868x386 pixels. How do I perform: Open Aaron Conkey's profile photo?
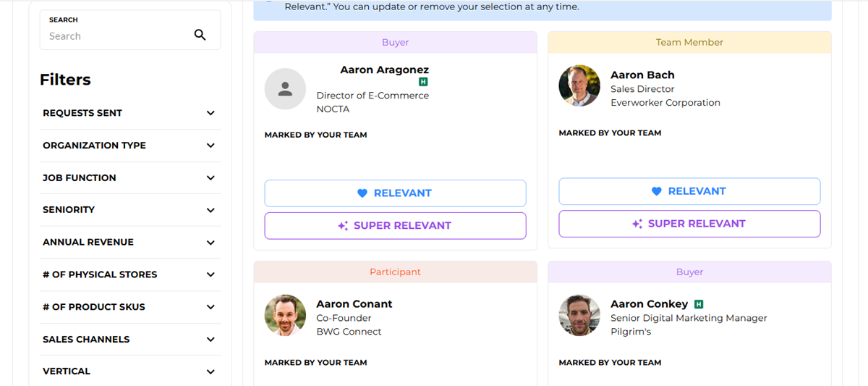(x=579, y=315)
